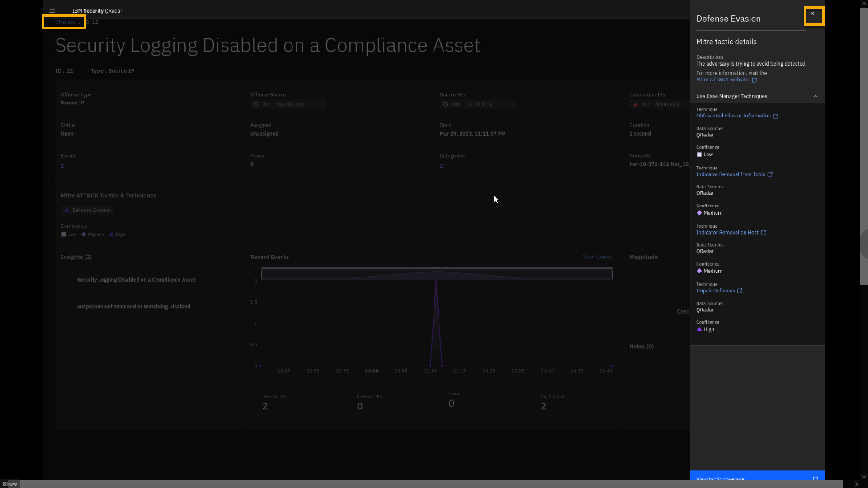
Task: Open Obfuscated Files or Information technique
Action: 733,116
